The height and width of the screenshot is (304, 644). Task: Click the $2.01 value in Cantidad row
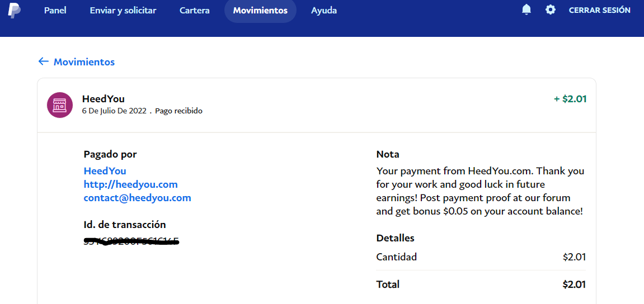(x=574, y=257)
